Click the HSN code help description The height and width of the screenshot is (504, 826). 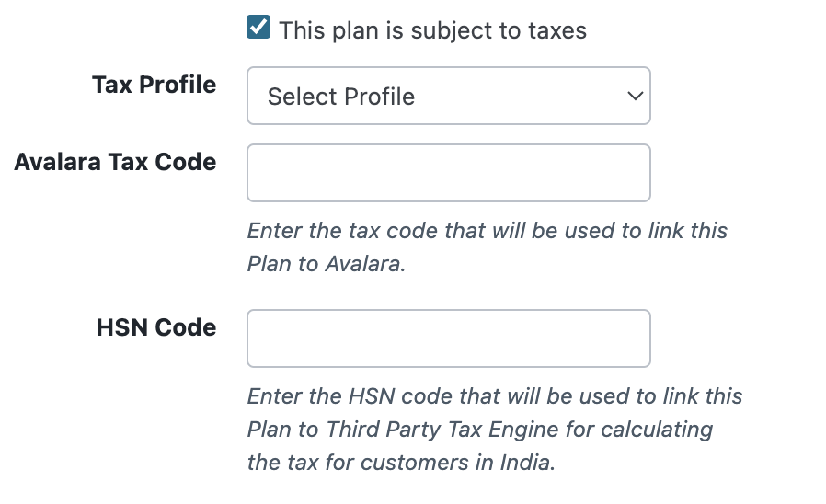[x=494, y=430]
